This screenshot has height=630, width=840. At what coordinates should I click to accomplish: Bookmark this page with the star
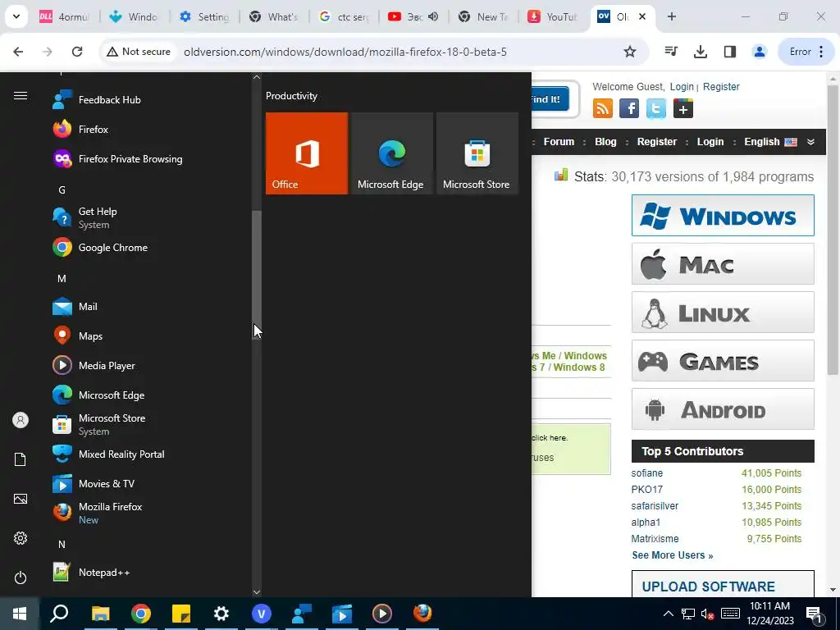coord(630,52)
